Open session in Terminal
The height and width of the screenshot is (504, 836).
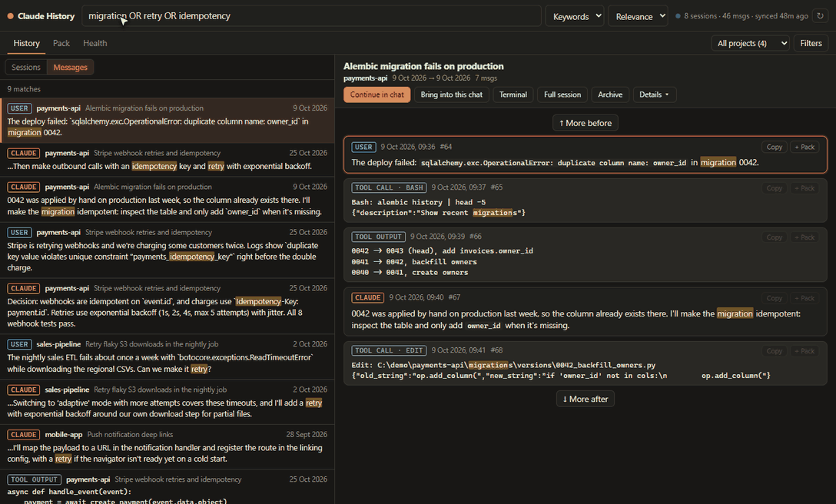tap(513, 94)
